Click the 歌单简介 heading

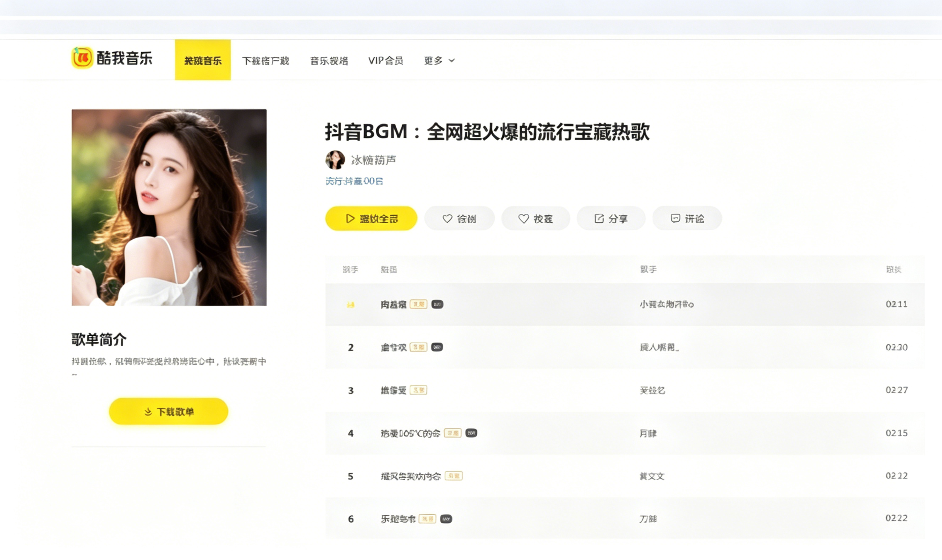point(99,339)
